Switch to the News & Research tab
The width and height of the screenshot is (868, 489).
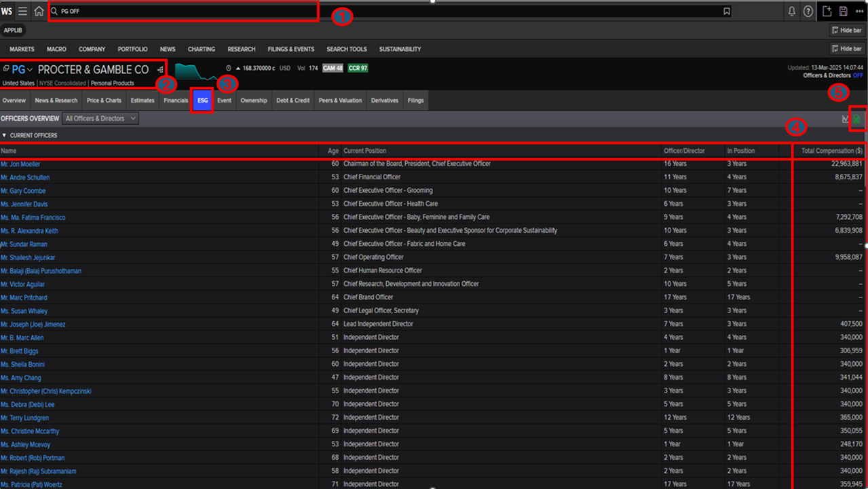click(x=56, y=101)
